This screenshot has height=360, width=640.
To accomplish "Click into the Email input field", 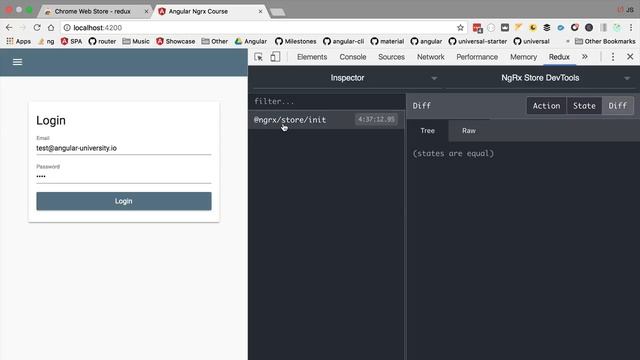I will pyautogui.click(x=124, y=148).
